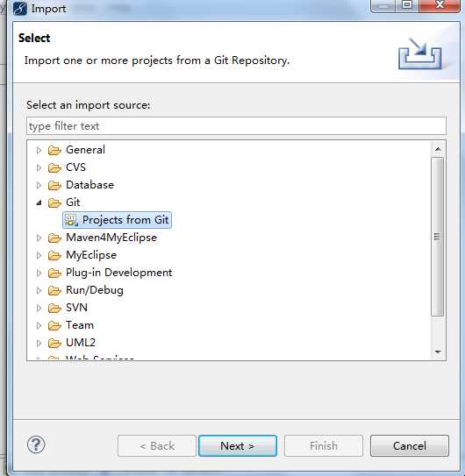Click the UML2 folder icon

coord(54,343)
